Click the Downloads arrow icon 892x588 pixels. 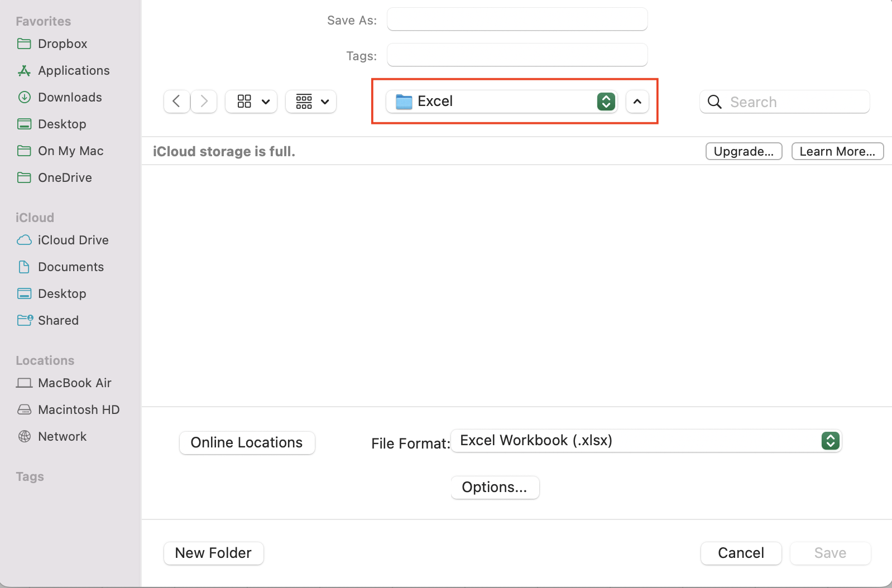click(x=24, y=97)
